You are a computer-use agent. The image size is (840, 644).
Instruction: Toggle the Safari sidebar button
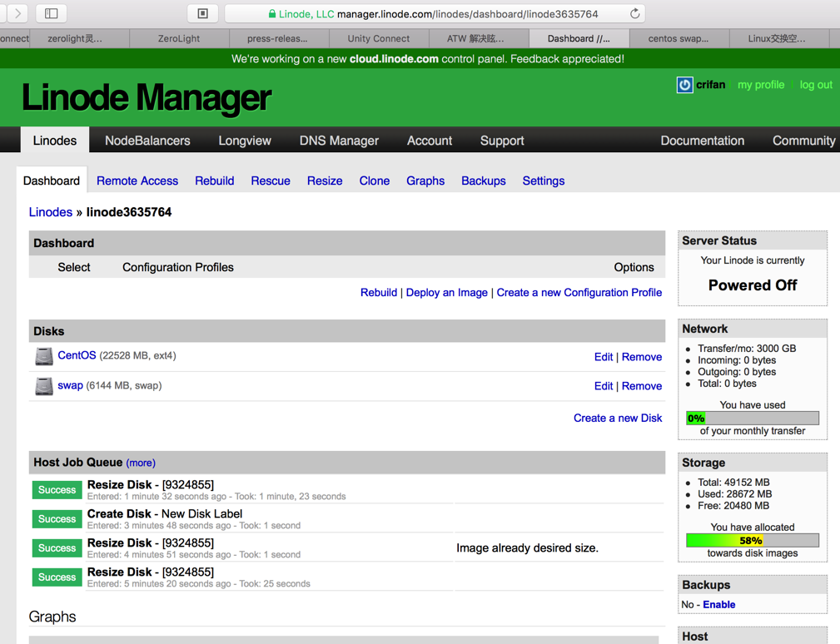(x=52, y=13)
